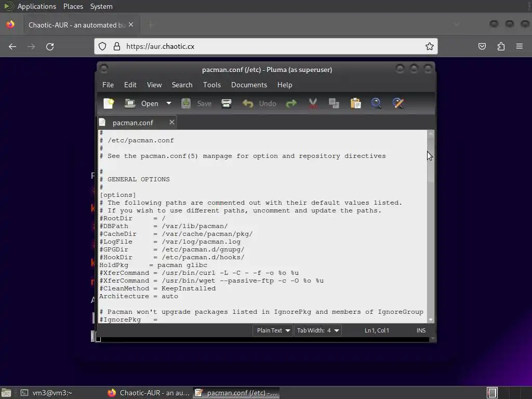This screenshot has width=532, height=399.
Task: Open the Search menu
Action: point(182,85)
